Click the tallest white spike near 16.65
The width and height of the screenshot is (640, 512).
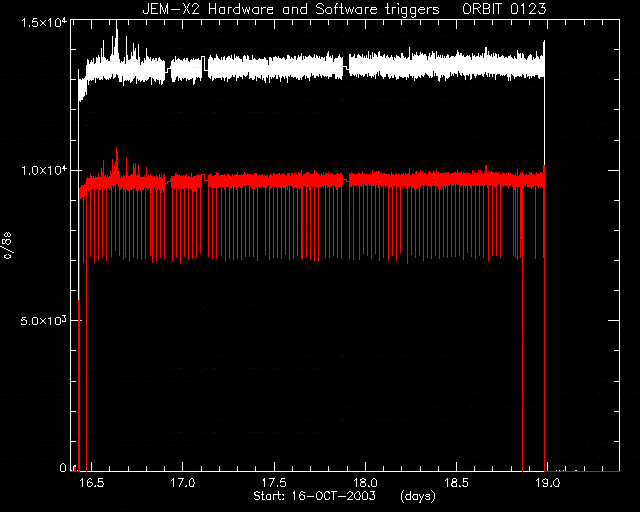coord(117,41)
